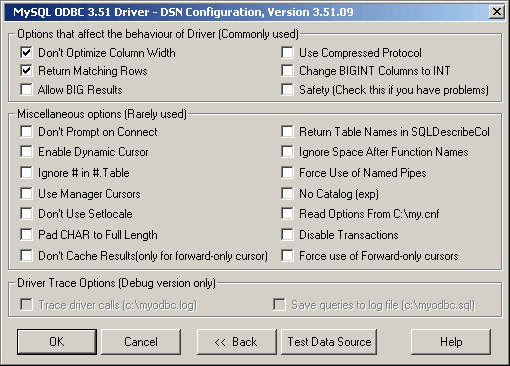510x366 pixels.
Task: Enable Force Use of Named Pipes
Action: pyautogui.click(x=287, y=172)
